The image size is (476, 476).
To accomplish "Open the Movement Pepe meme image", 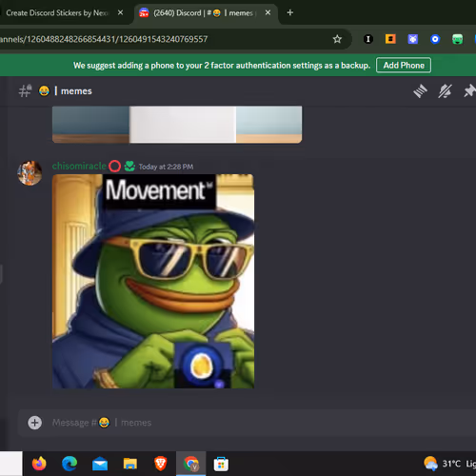I will [x=153, y=281].
